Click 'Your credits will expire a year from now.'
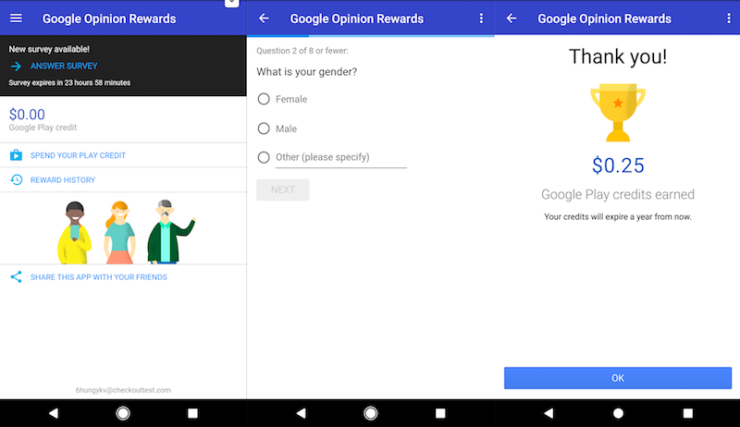Image resolution: width=740 pixels, height=427 pixels. click(x=618, y=217)
